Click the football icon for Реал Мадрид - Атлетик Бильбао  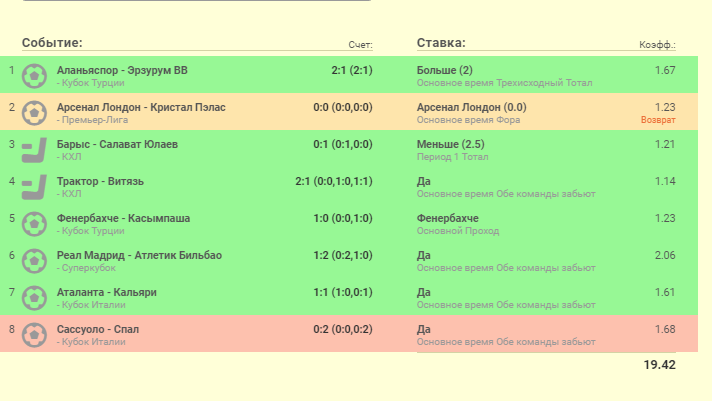(x=35, y=261)
